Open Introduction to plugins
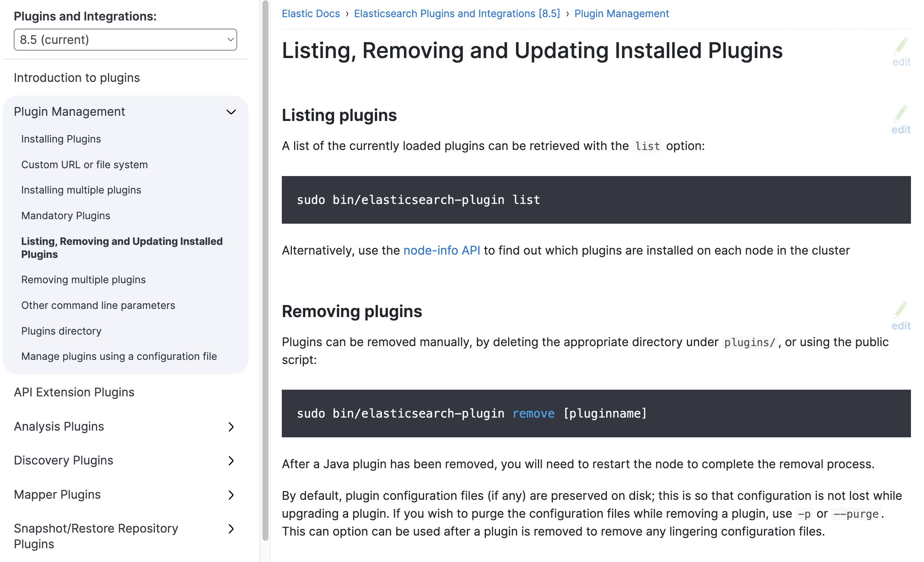This screenshot has height=562, width=924. (77, 78)
